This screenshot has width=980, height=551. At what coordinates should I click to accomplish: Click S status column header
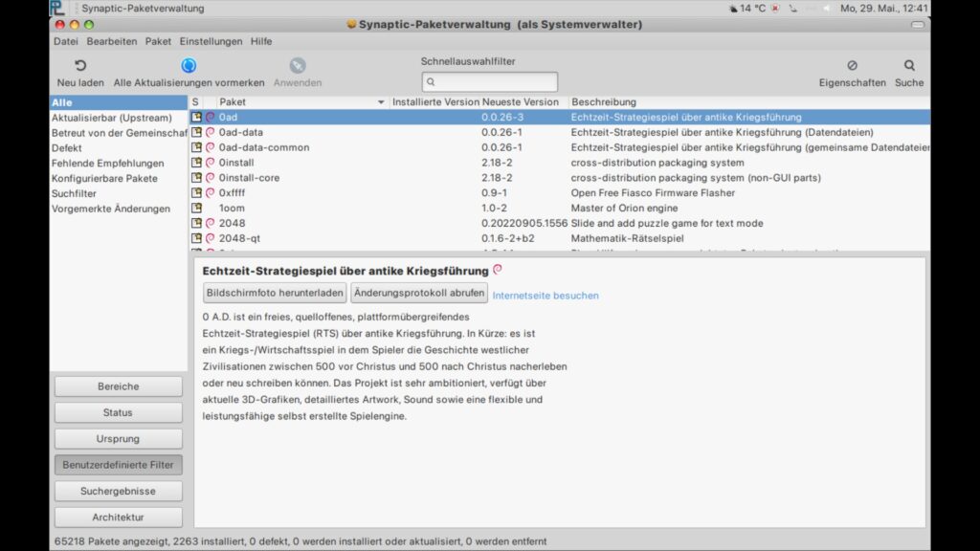pyautogui.click(x=195, y=101)
